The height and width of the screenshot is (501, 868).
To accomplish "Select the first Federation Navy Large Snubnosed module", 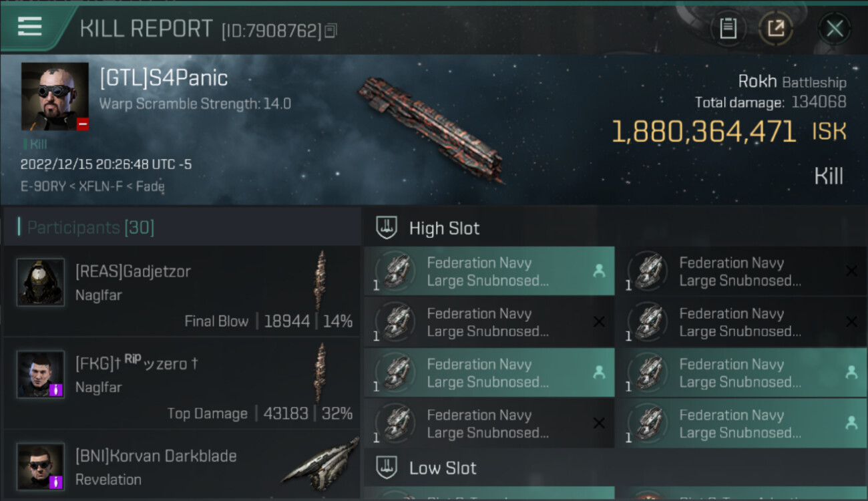I will click(489, 271).
